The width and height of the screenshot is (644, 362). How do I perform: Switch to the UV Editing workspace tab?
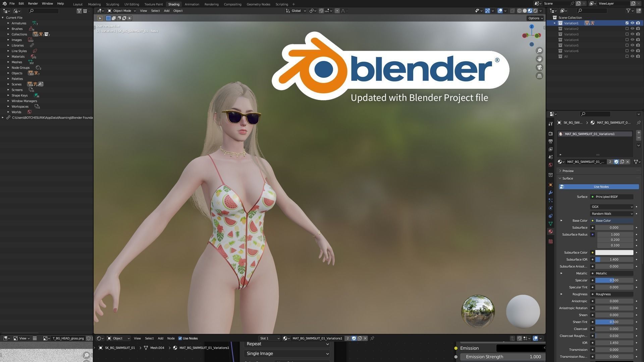tap(131, 4)
